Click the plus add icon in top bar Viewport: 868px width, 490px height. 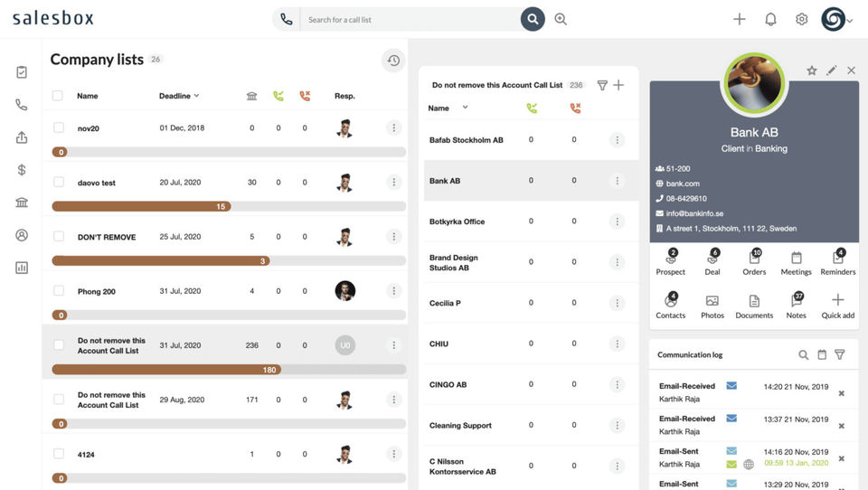coord(740,19)
